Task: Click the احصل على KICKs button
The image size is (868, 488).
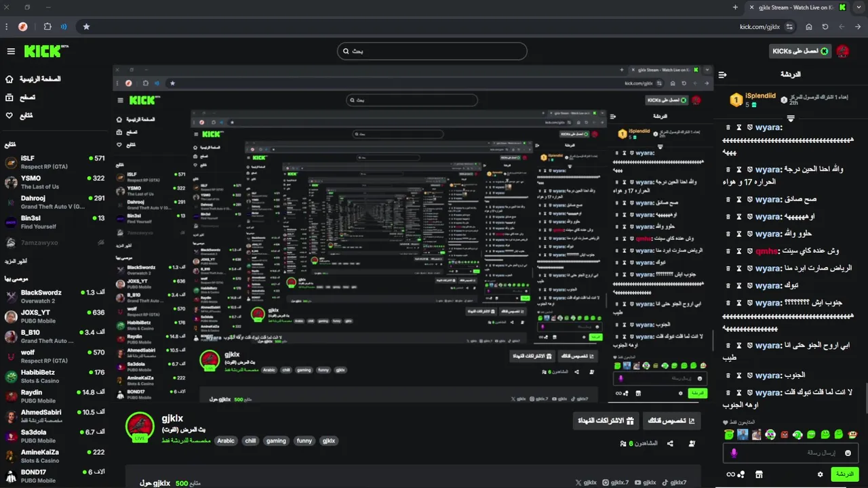Action: click(x=800, y=52)
